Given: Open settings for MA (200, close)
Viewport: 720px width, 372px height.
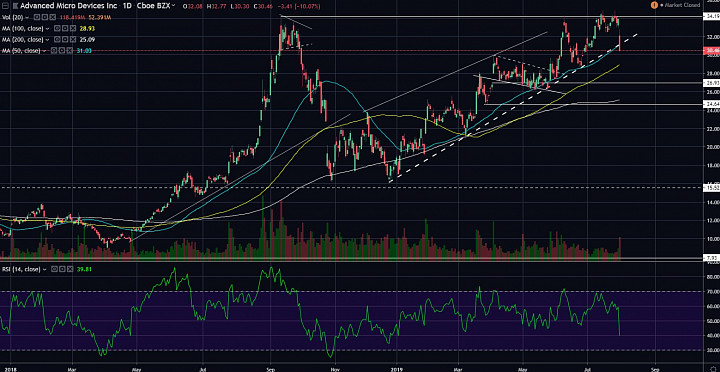Looking at the screenshot, I should (x=65, y=39).
